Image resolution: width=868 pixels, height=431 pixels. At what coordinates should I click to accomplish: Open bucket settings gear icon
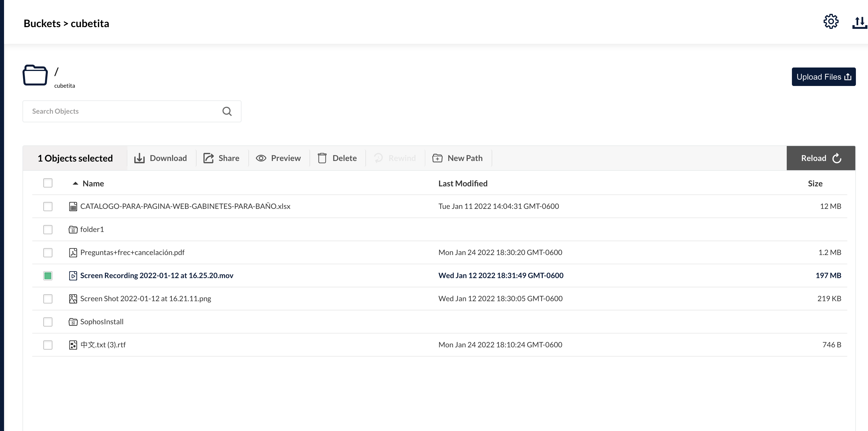point(831,22)
